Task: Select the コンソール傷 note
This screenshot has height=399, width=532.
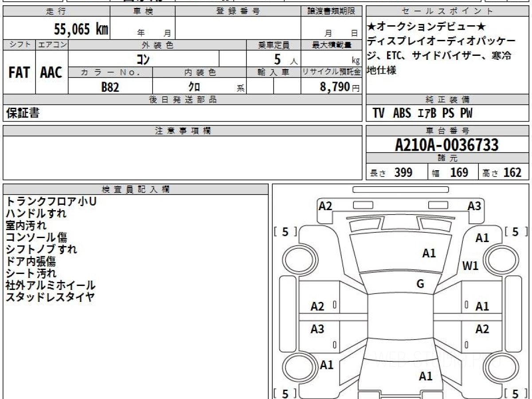Action: click(36, 238)
